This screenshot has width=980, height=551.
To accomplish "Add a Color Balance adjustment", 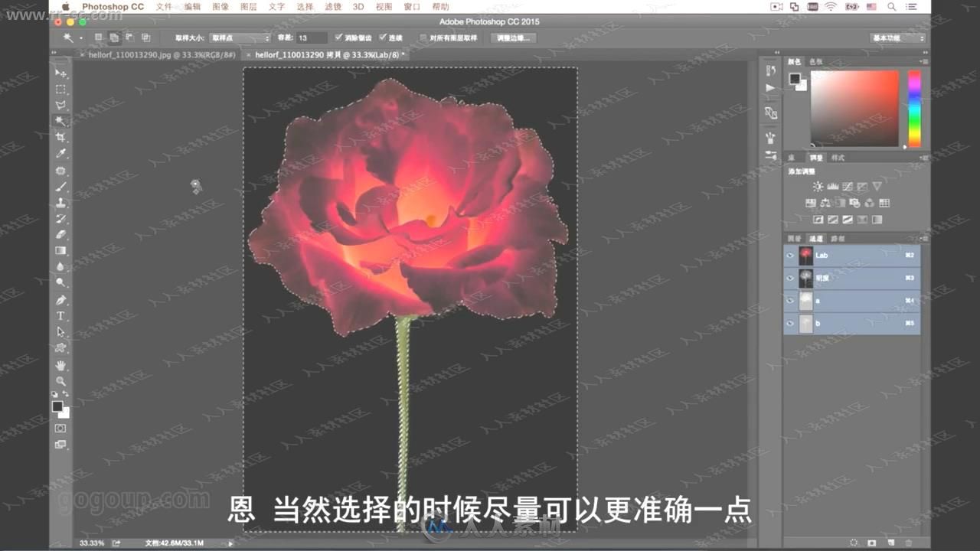I will [825, 204].
